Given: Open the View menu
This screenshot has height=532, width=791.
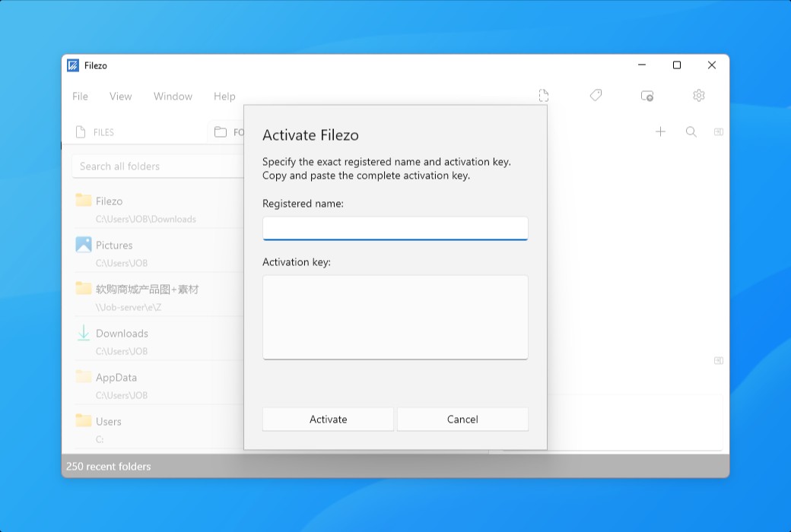Looking at the screenshot, I should 121,97.
